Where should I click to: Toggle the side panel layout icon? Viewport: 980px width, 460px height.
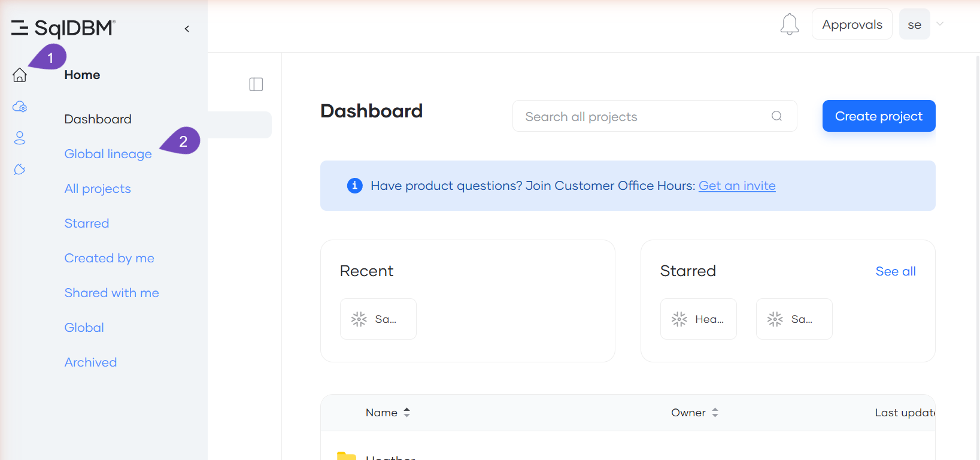click(256, 84)
